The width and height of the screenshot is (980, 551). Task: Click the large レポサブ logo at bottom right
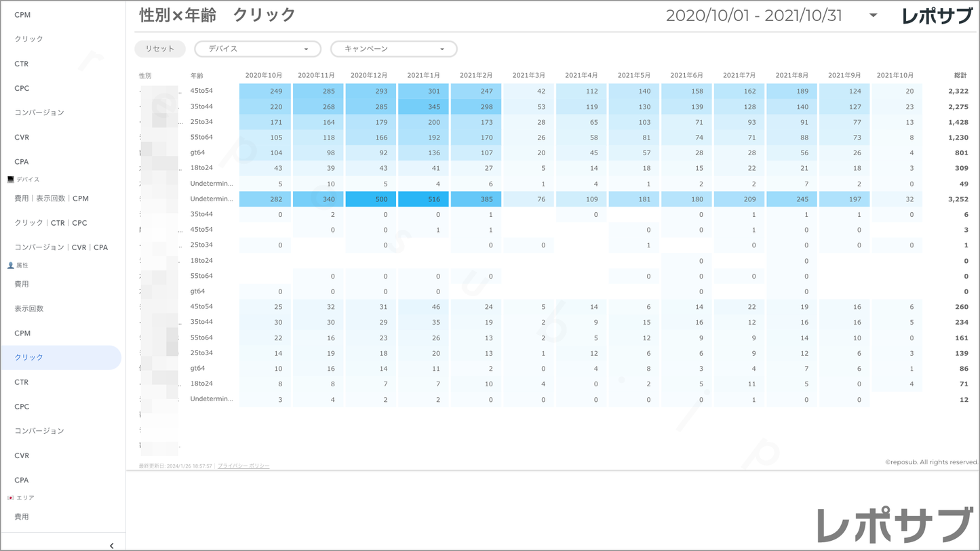click(894, 525)
